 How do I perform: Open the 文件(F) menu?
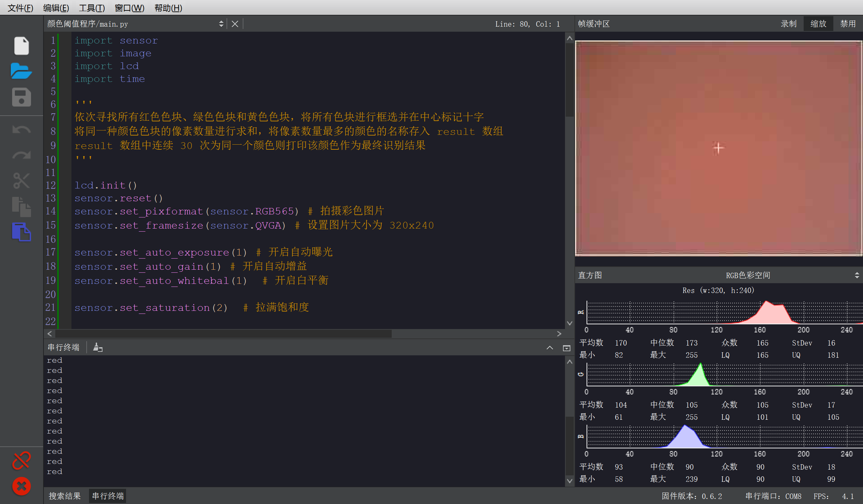(x=21, y=7)
